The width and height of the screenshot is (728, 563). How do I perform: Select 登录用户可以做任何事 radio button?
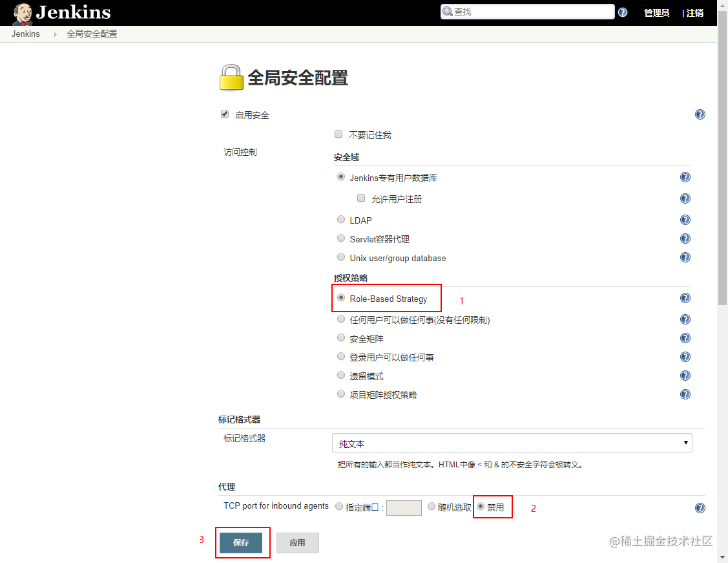click(341, 356)
